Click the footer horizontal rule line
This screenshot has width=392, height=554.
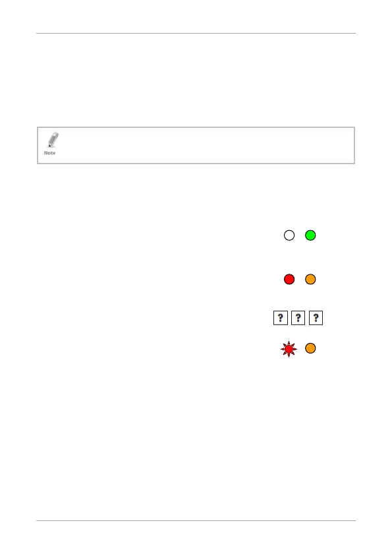pos(196,520)
